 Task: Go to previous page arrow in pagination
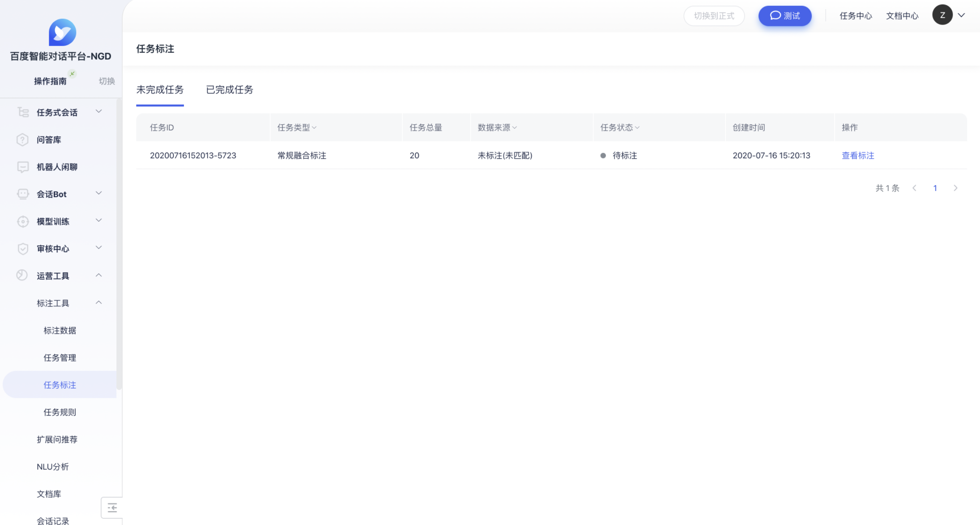point(914,188)
